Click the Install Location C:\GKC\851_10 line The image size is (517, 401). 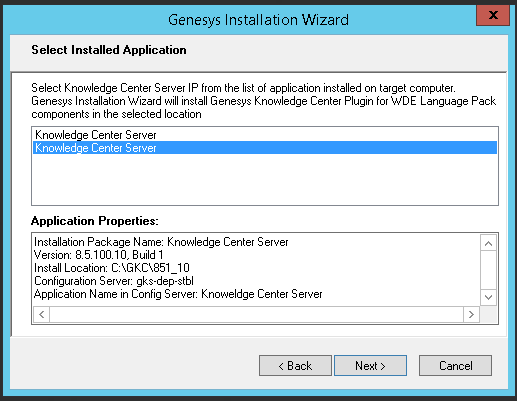[112, 268]
